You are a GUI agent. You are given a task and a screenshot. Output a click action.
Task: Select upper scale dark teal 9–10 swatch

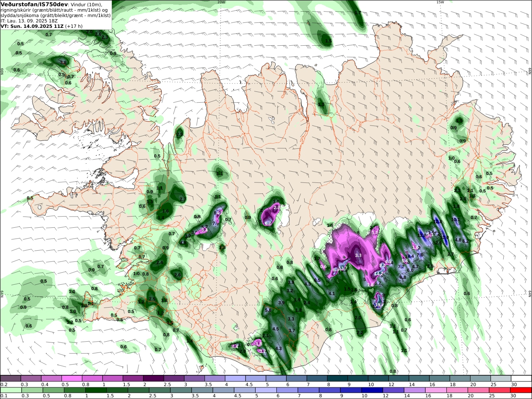(x=357, y=379)
